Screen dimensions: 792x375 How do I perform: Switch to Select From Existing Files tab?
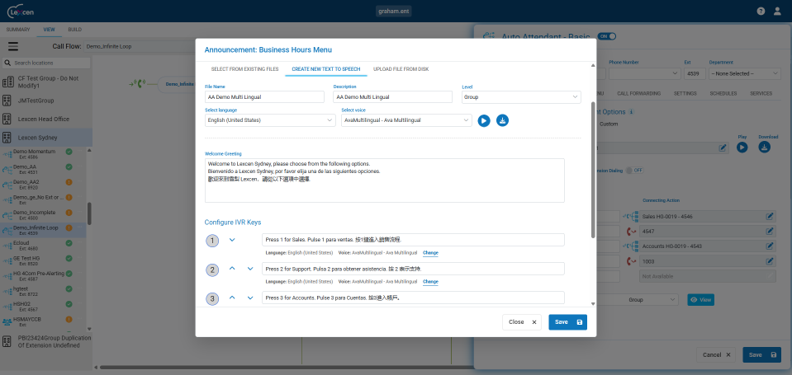(x=244, y=69)
